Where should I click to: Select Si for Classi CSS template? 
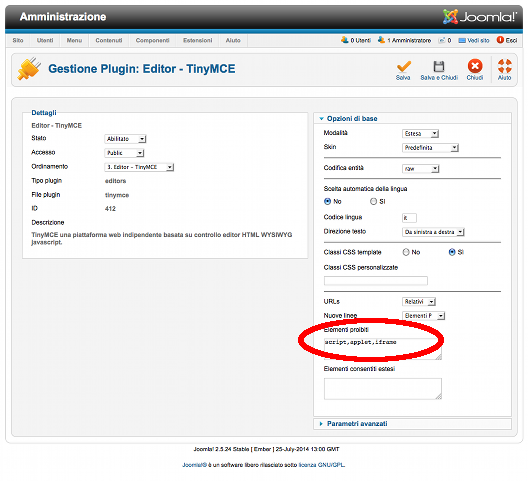(x=452, y=252)
